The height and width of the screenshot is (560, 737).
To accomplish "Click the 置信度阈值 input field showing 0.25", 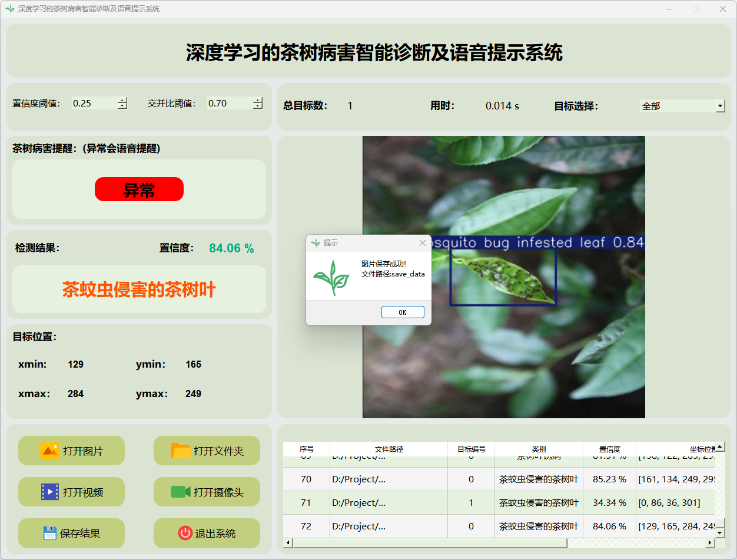I will tap(93, 103).
